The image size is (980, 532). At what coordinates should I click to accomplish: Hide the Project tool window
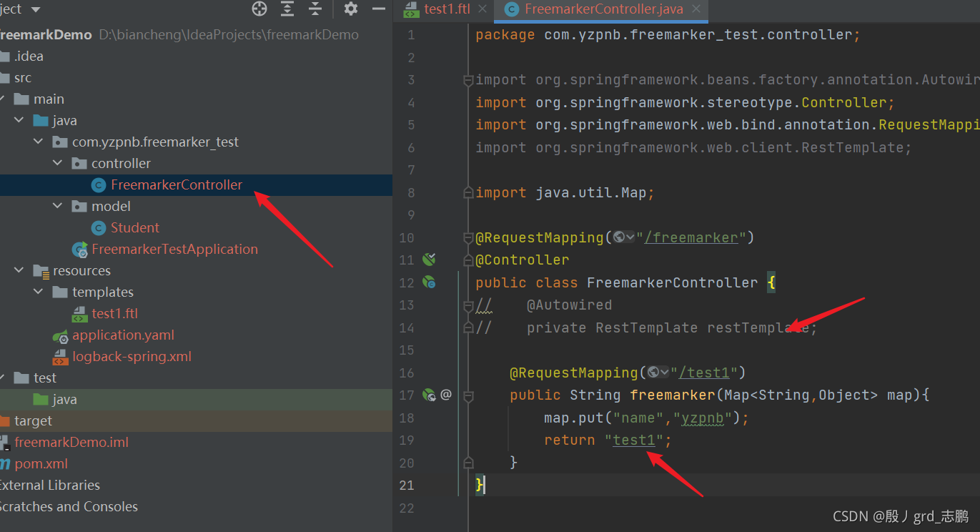tap(379, 9)
